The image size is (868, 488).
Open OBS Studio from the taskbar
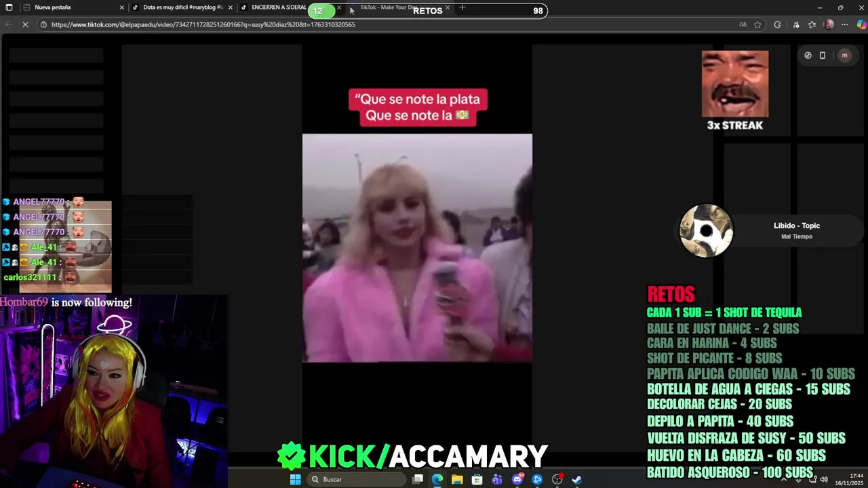[557, 479]
